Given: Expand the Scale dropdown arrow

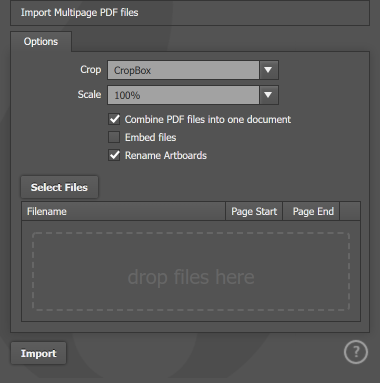Looking at the screenshot, I should tap(268, 95).
